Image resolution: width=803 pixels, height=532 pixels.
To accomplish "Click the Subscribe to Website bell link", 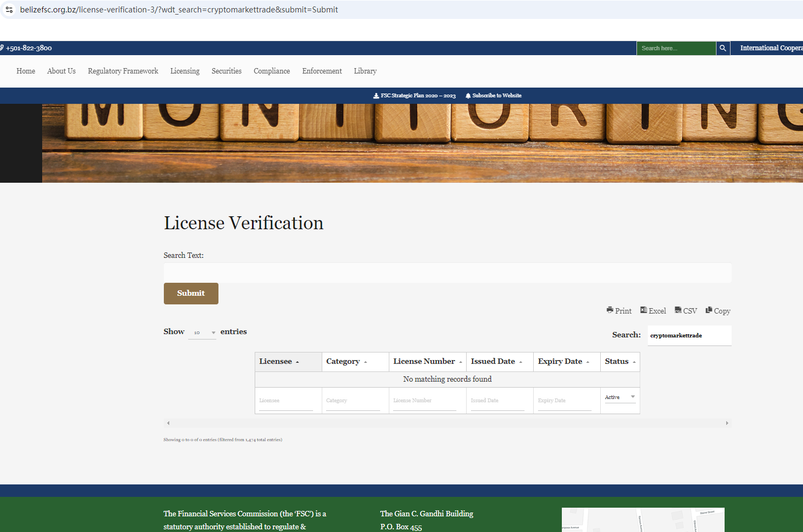I will 494,96.
